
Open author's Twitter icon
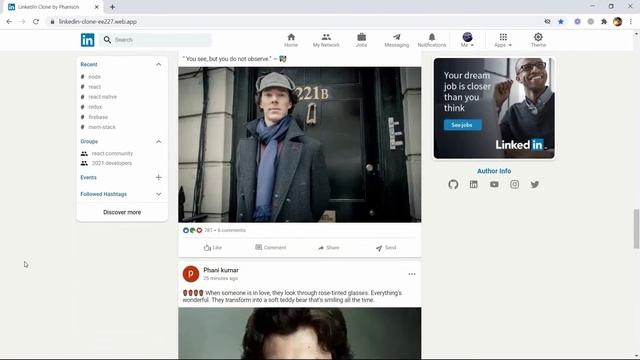coord(535,184)
